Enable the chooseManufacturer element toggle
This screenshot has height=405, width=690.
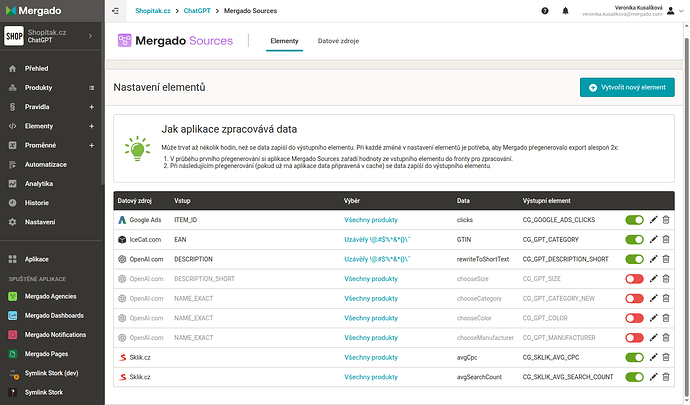click(x=635, y=338)
